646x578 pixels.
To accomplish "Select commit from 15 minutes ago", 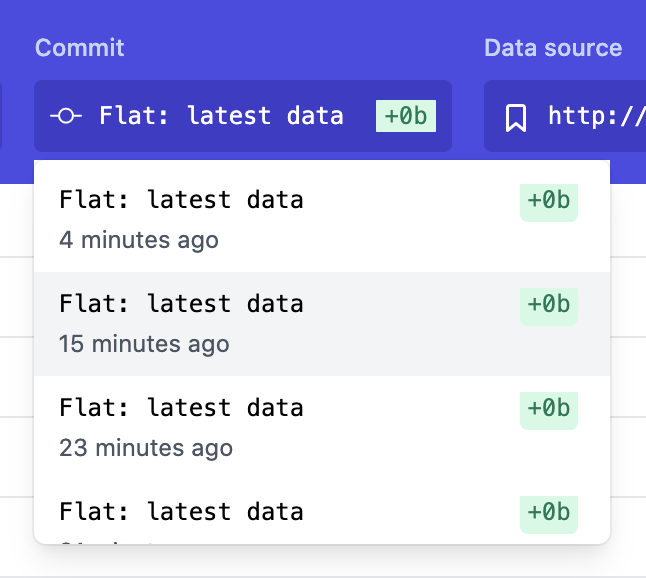I will point(322,324).
